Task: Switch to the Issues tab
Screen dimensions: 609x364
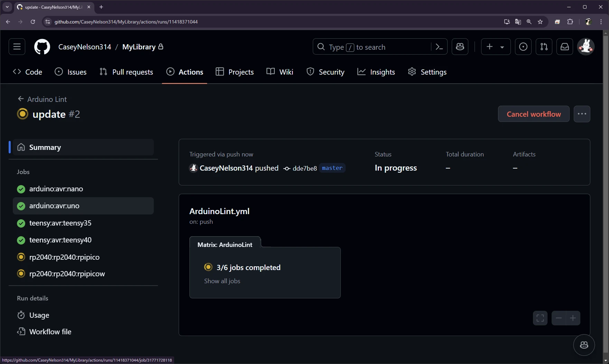Action: click(x=71, y=72)
